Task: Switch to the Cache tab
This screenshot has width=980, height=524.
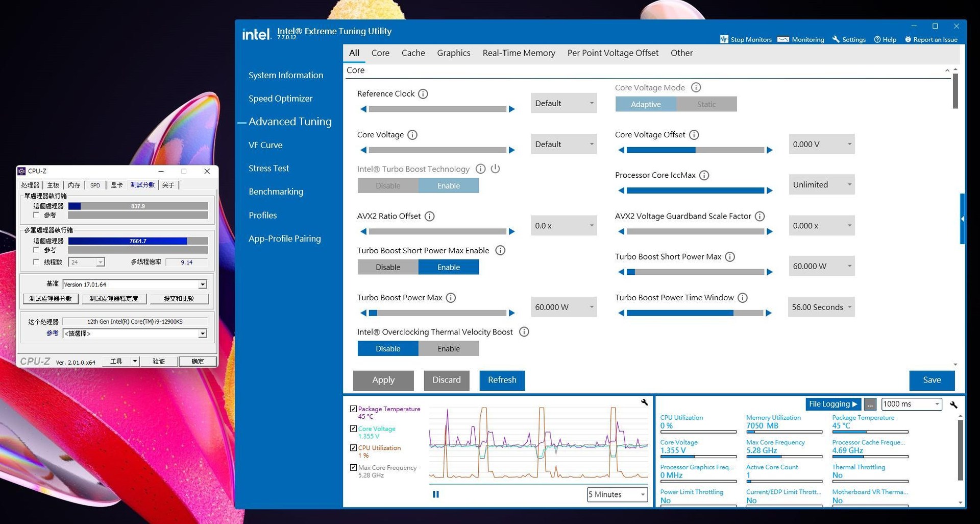Action: pyautogui.click(x=413, y=53)
